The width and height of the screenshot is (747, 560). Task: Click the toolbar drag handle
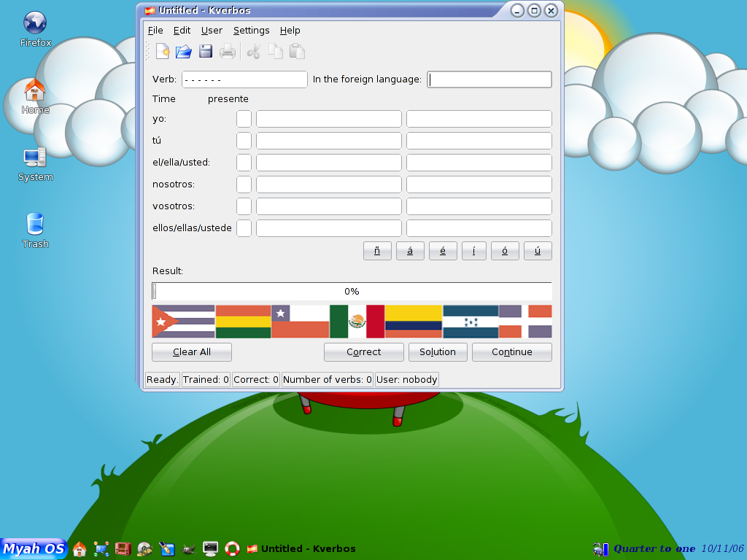pos(148,52)
